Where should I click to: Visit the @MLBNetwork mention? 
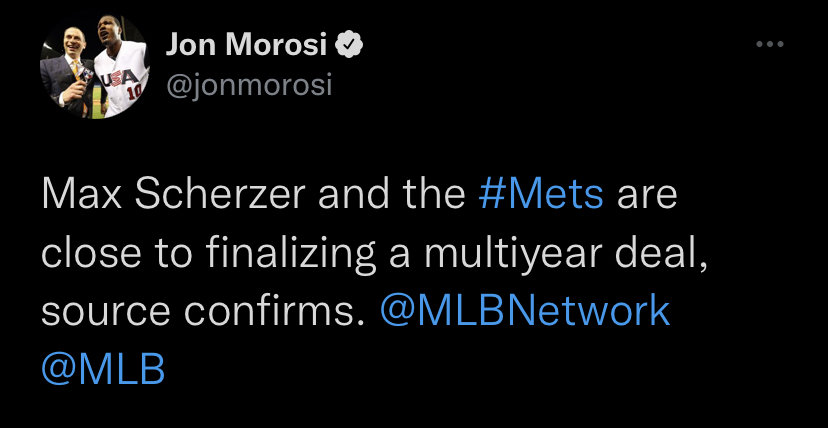(x=526, y=312)
